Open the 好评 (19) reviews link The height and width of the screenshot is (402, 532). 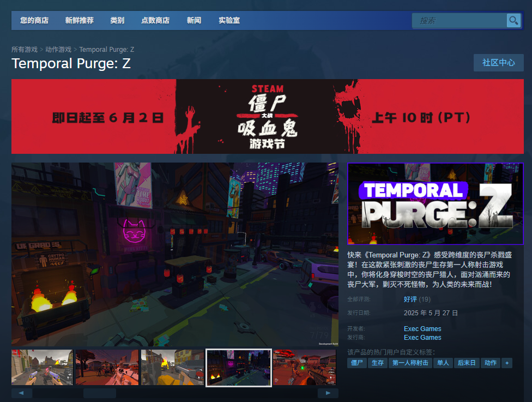pos(409,299)
